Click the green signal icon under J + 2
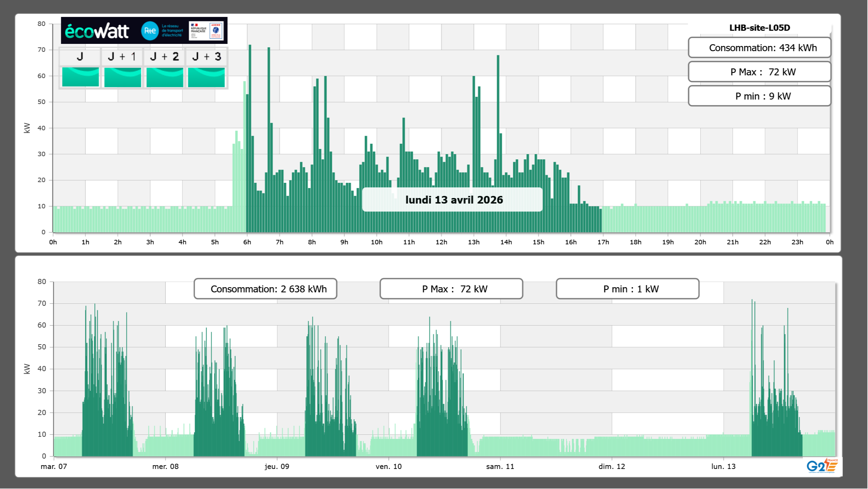This screenshot has width=868, height=489. (165, 77)
